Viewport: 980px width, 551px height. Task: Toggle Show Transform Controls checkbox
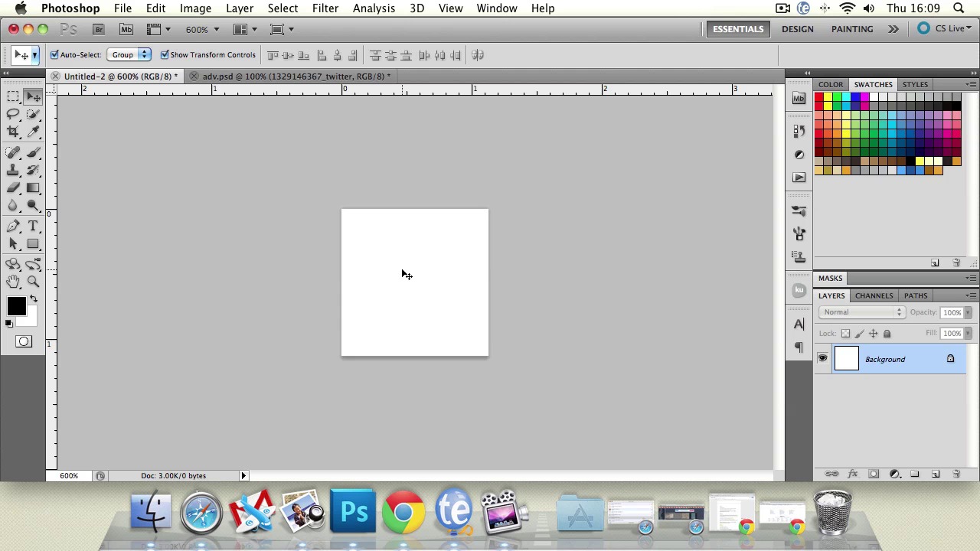[x=165, y=55]
